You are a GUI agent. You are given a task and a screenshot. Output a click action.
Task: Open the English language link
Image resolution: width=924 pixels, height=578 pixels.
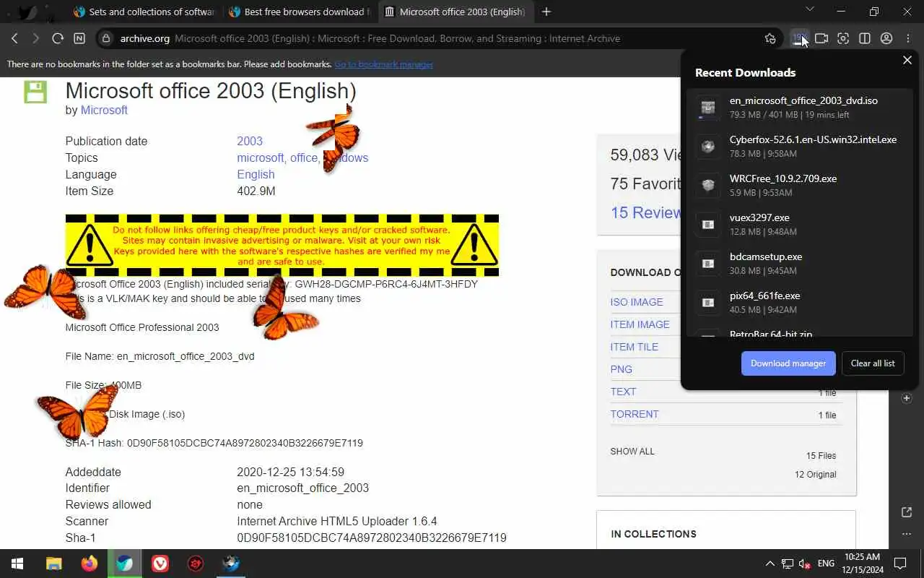tap(256, 174)
